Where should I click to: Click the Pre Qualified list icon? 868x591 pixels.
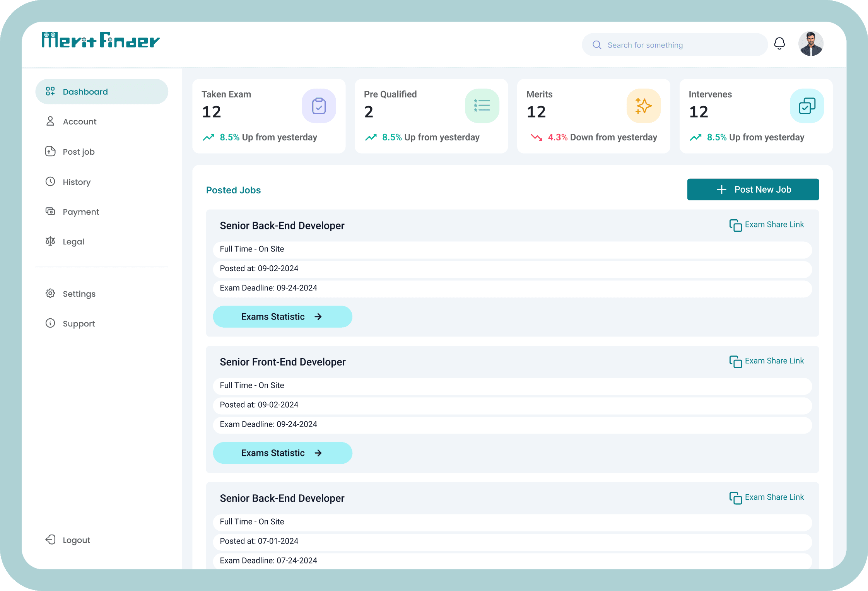(482, 106)
